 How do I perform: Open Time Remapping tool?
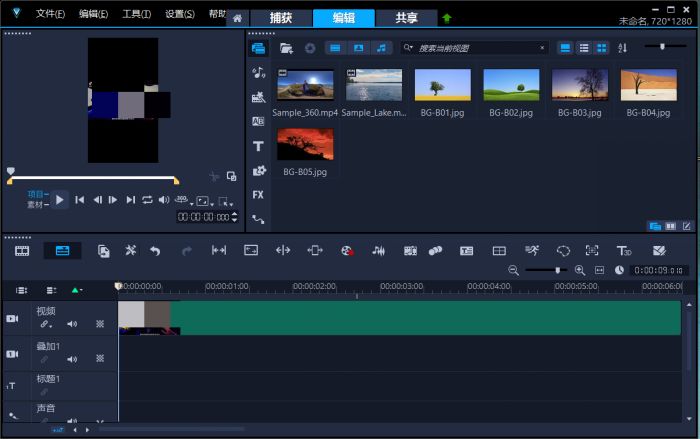point(532,251)
